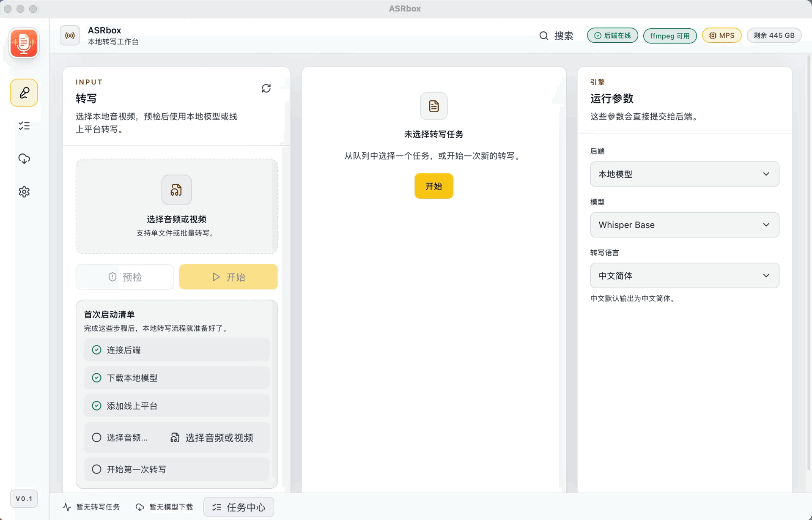
Task: Click the 运行参数 heading
Action: point(612,99)
